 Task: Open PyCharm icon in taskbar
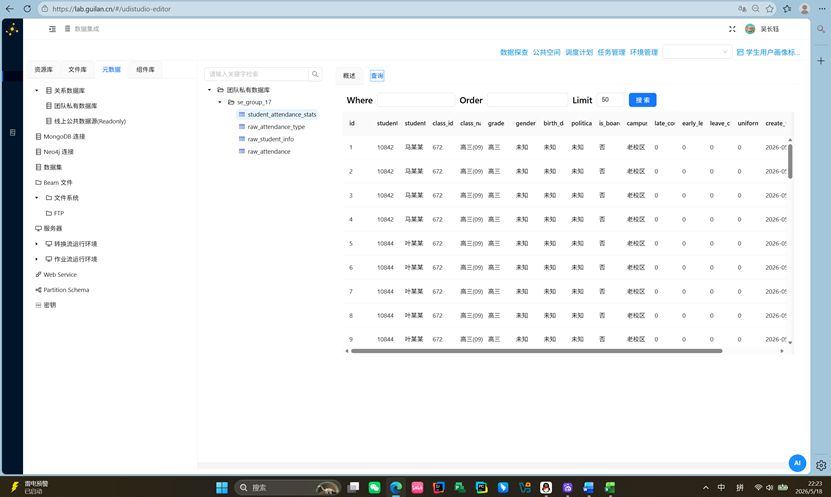481,487
